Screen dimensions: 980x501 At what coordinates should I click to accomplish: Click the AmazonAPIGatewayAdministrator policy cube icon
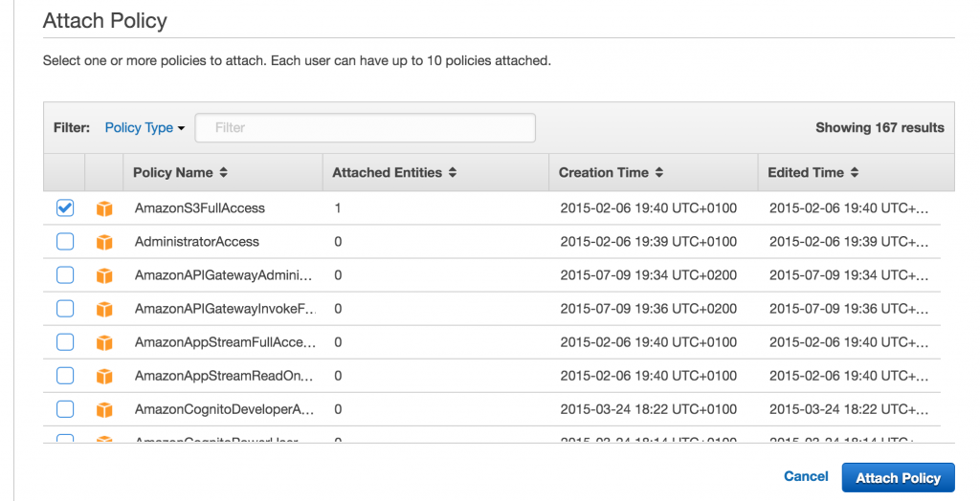click(104, 275)
